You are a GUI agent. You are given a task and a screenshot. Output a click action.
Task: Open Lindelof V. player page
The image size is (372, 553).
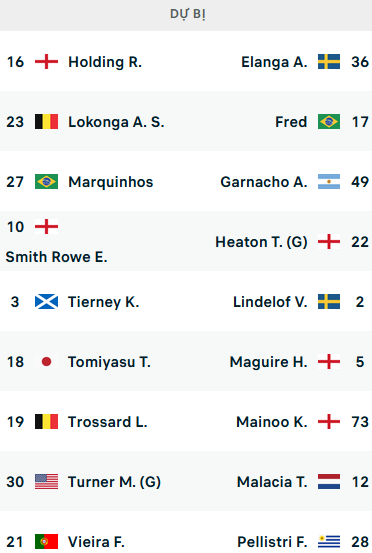270,302
